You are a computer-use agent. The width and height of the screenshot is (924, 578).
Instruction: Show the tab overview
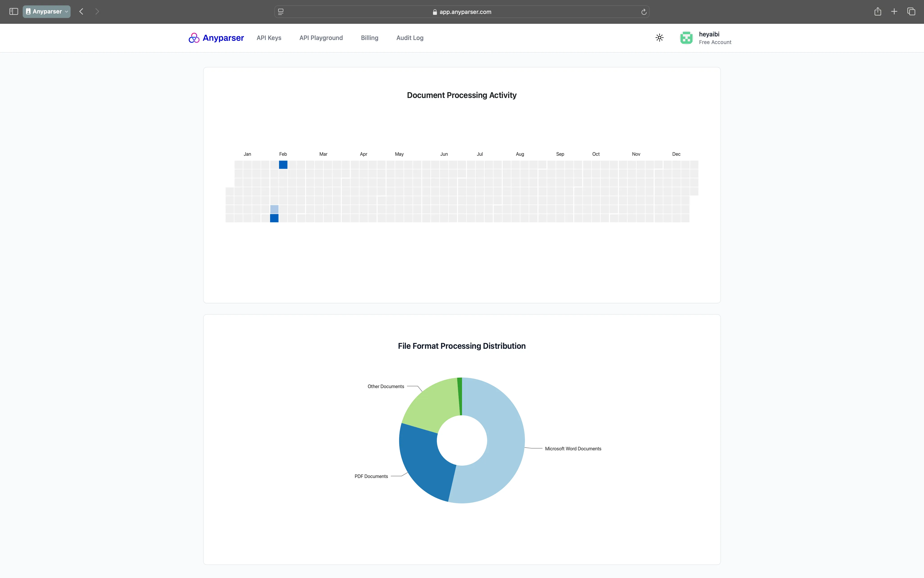(x=911, y=11)
